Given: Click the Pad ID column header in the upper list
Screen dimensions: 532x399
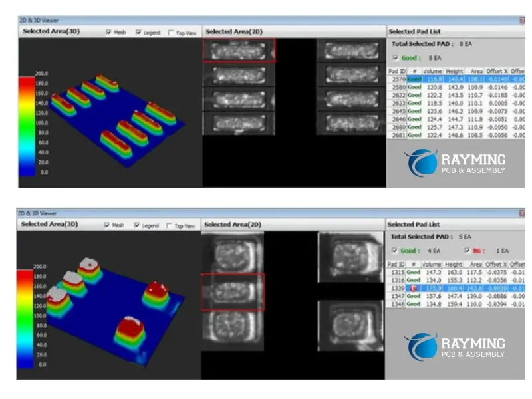Looking at the screenshot, I should click(396, 70).
